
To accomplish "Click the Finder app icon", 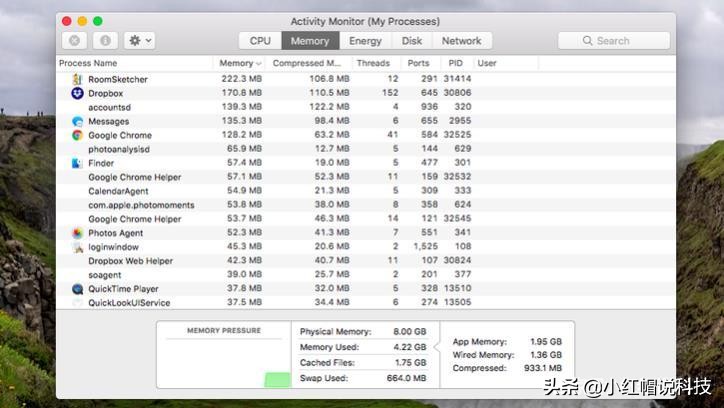I will 77,163.
